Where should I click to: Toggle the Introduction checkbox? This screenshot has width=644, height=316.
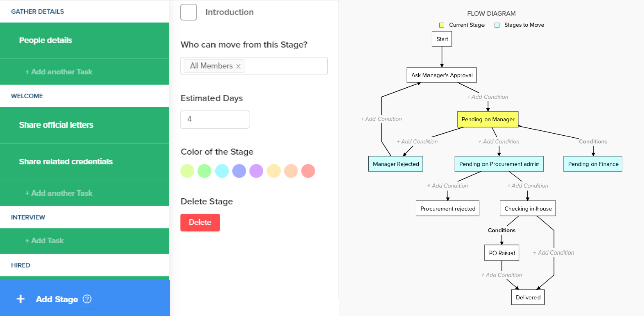[189, 12]
